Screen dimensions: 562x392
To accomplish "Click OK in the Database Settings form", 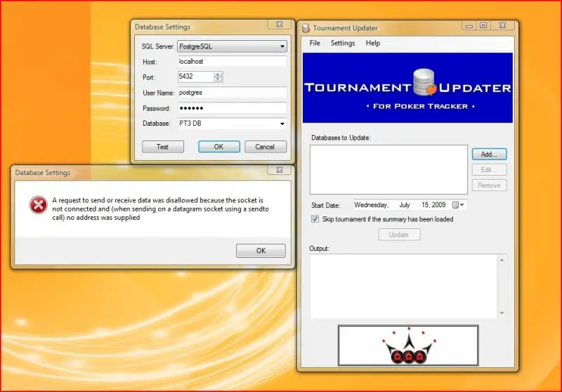I will click(219, 147).
